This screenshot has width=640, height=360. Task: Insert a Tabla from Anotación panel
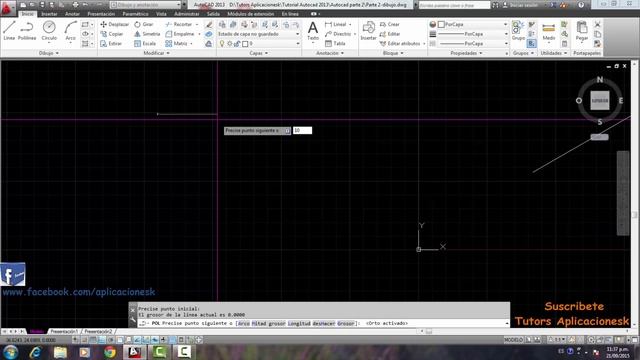pos(335,43)
